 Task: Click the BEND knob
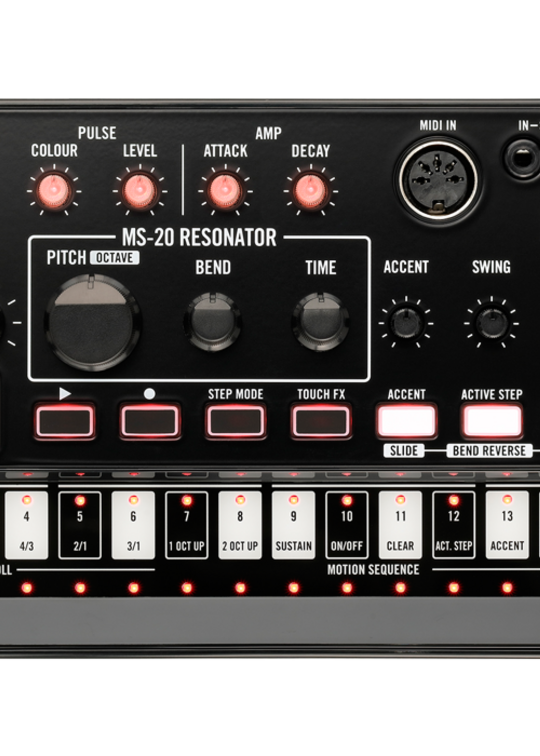coord(212,322)
